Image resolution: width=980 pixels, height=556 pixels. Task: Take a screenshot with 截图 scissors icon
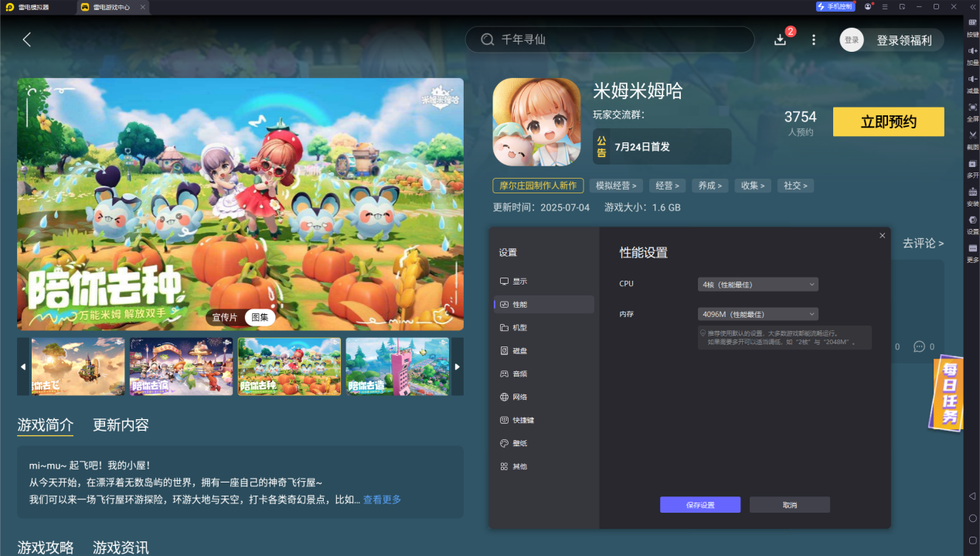(972, 139)
